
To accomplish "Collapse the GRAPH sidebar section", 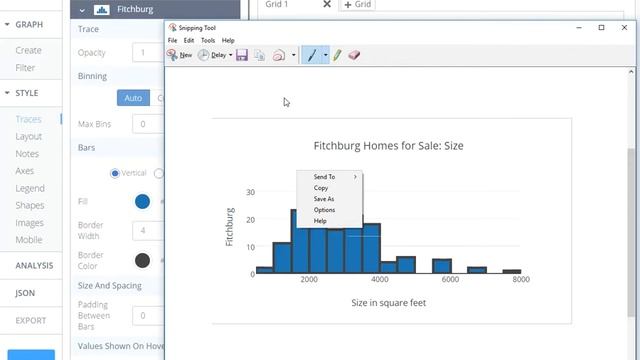I will click(7, 24).
